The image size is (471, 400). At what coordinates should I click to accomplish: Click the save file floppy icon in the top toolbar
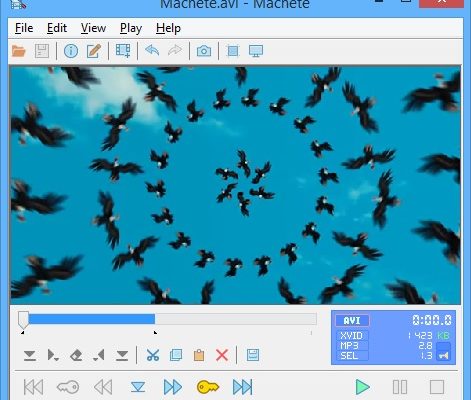point(42,51)
